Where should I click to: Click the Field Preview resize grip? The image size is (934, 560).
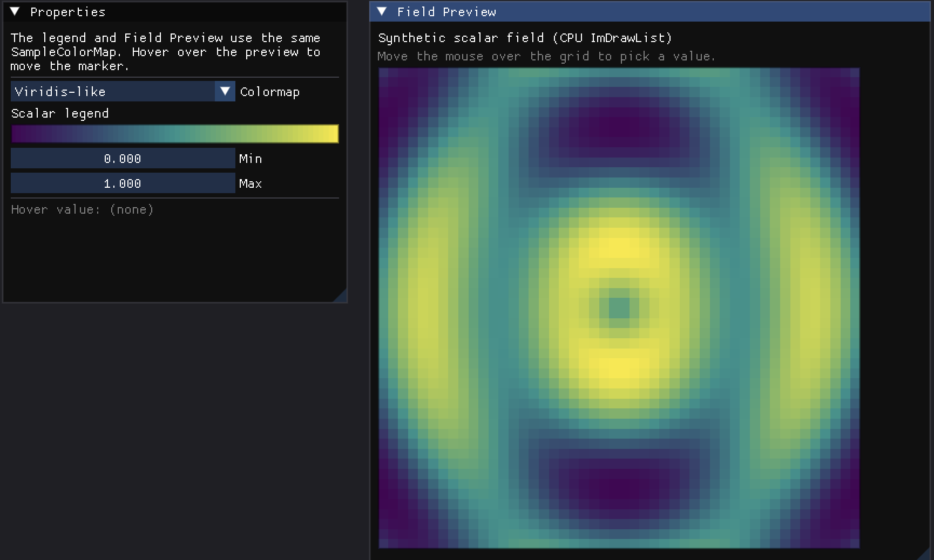926,554
